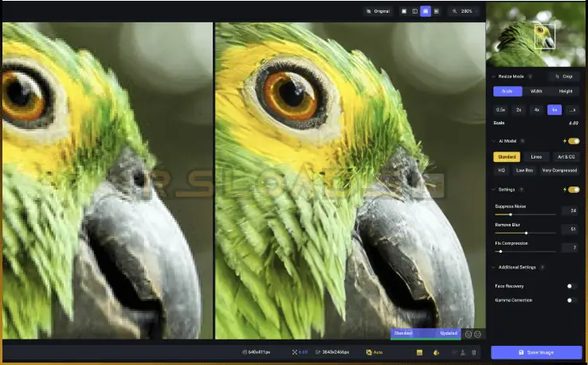Screen dimensions: 588x365
Task: Collapse the Resize Mode section
Action: (x=493, y=77)
